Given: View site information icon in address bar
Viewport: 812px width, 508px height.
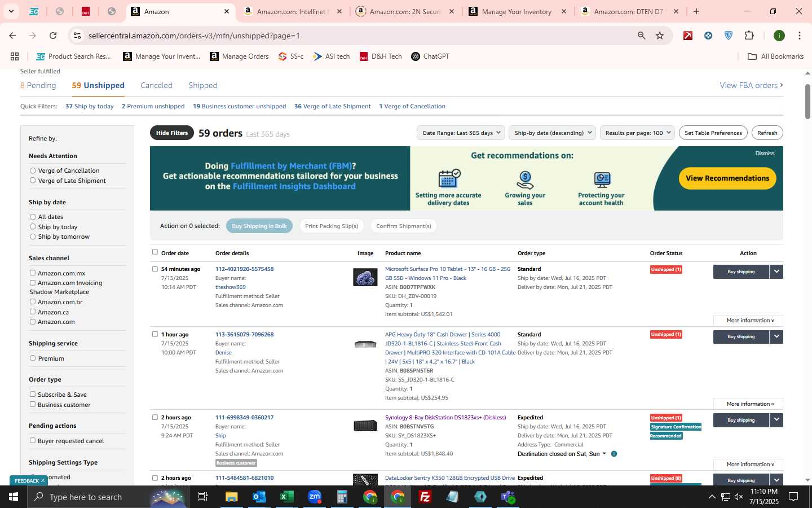Looking at the screenshot, I should (x=77, y=36).
